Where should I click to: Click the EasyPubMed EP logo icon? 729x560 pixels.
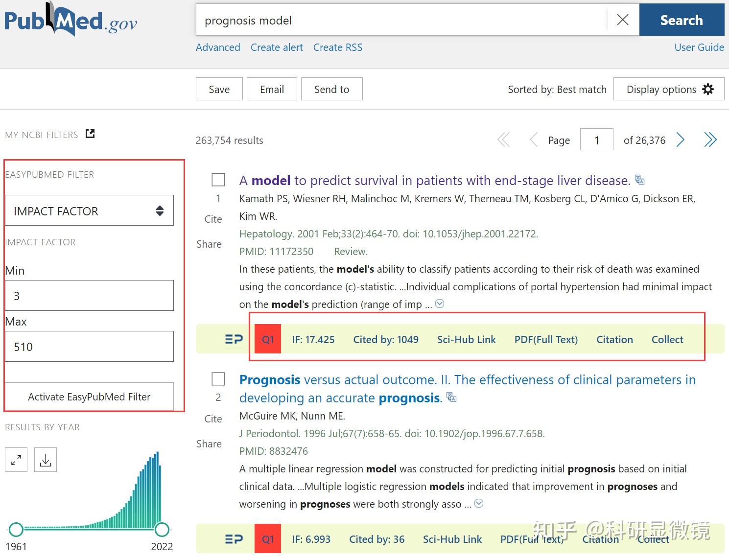coord(234,338)
